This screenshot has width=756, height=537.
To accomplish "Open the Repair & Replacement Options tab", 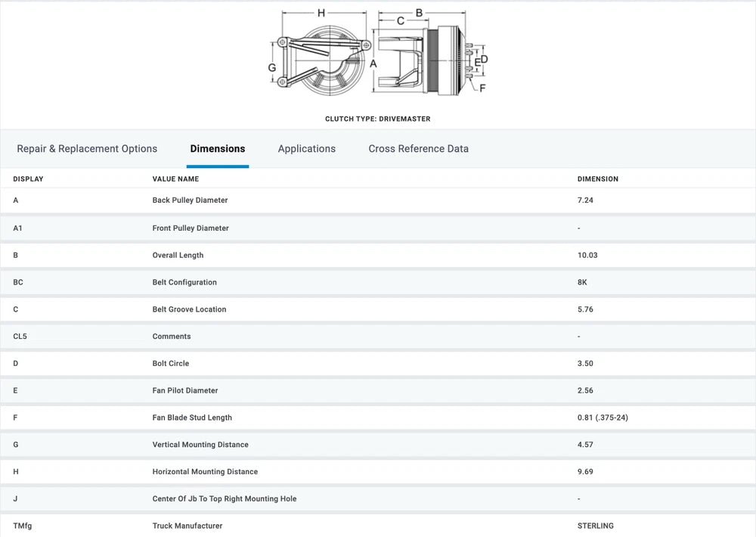I will (x=87, y=149).
